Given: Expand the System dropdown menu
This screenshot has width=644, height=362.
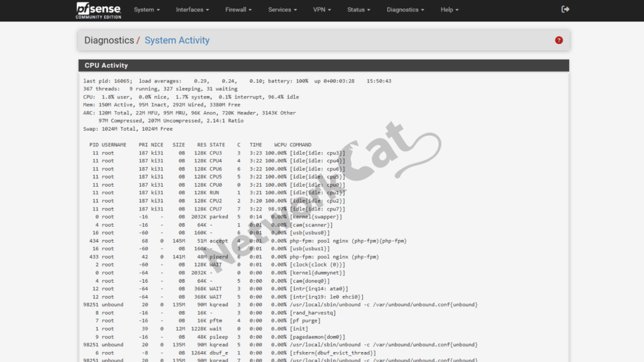Looking at the screenshot, I should click(x=147, y=10).
